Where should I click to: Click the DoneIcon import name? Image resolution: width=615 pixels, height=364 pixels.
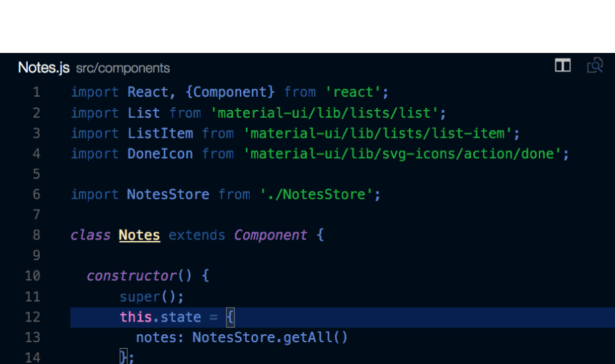(x=160, y=154)
